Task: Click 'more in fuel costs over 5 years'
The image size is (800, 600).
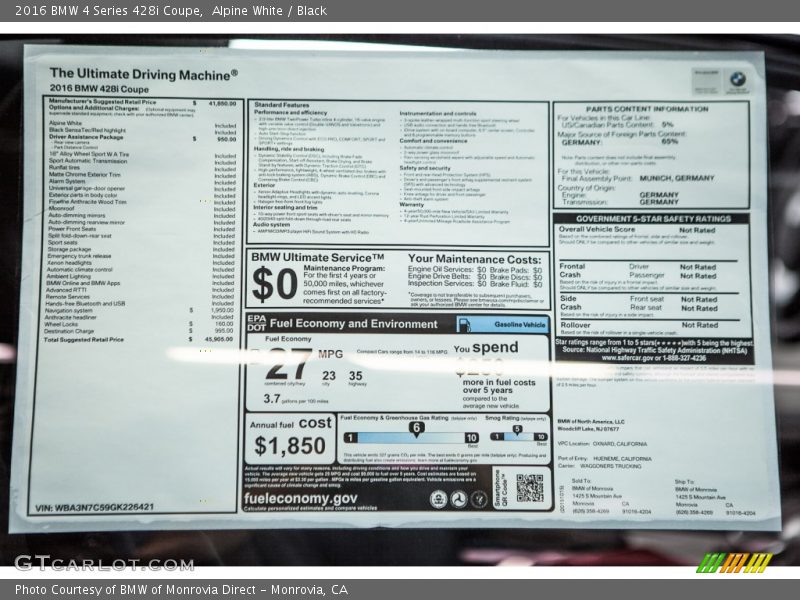Action: (498, 386)
